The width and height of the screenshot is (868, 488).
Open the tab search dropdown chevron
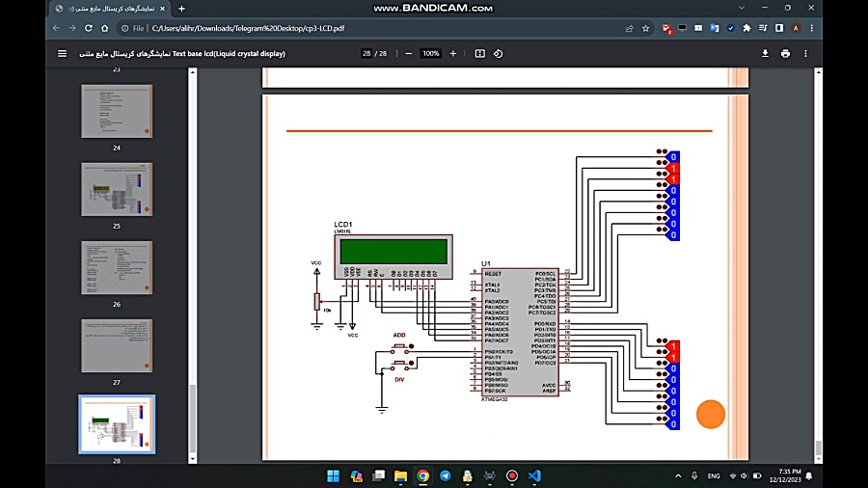(x=742, y=8)
